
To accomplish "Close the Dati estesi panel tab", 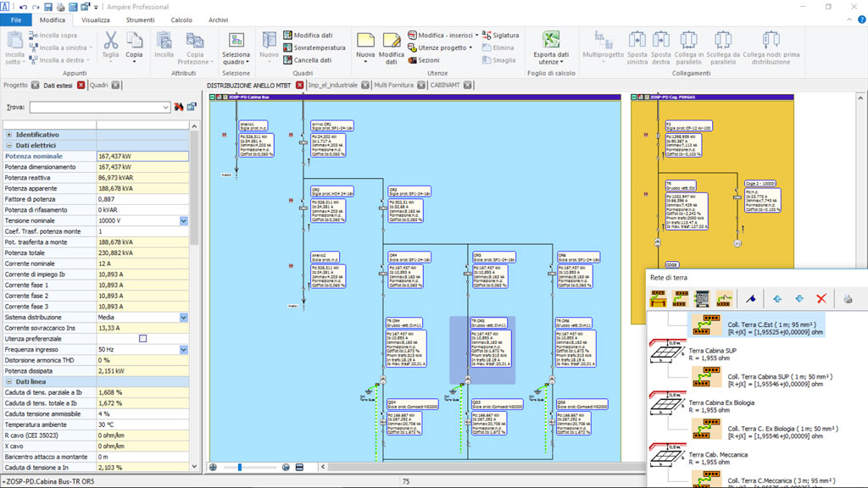I will click(x=81, y=86).
